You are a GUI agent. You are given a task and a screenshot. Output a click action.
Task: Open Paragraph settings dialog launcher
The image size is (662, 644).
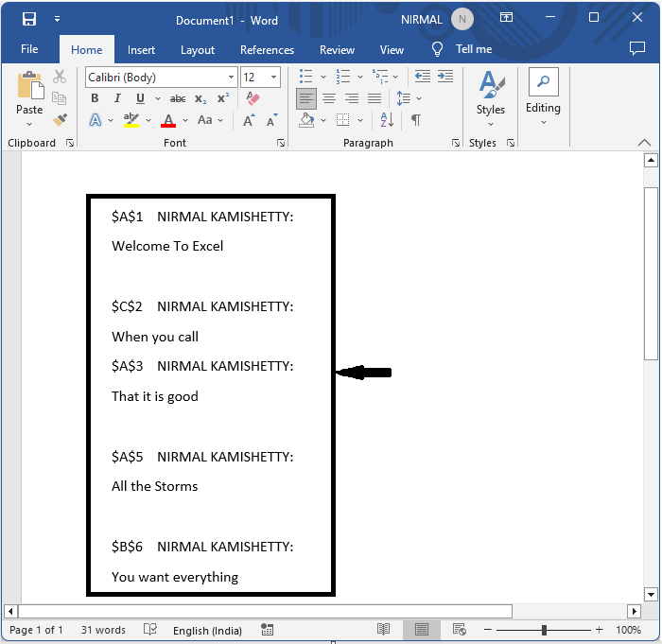click(456, 143)
